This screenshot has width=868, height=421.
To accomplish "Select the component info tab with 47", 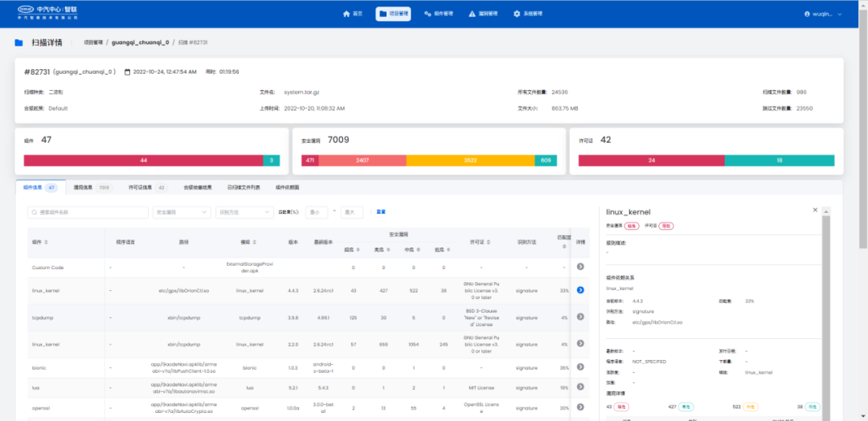I will pyautogui.click(x=40, y=187).
